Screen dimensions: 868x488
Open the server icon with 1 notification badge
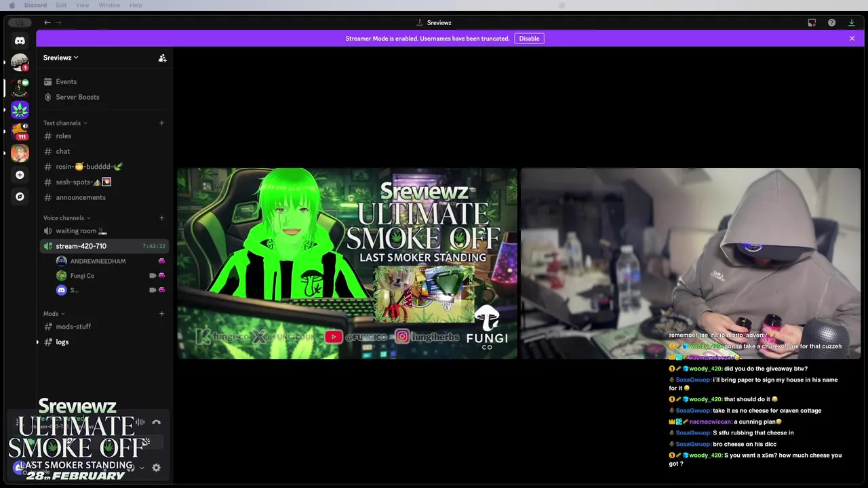20,62
